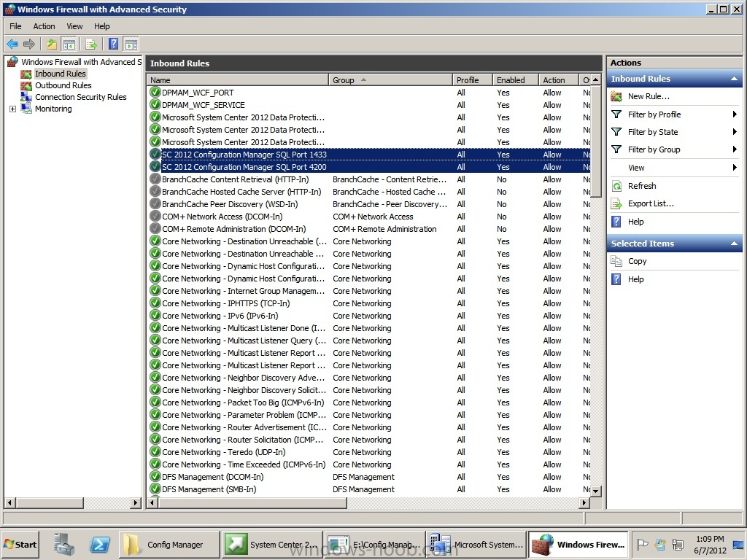
Task: Click the Action Center flag tray icon
Action: [643, 544]
